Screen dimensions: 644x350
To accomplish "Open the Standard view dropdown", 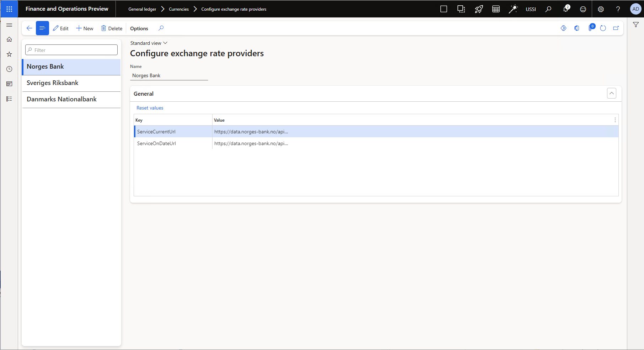I will [x=149, y=43].
